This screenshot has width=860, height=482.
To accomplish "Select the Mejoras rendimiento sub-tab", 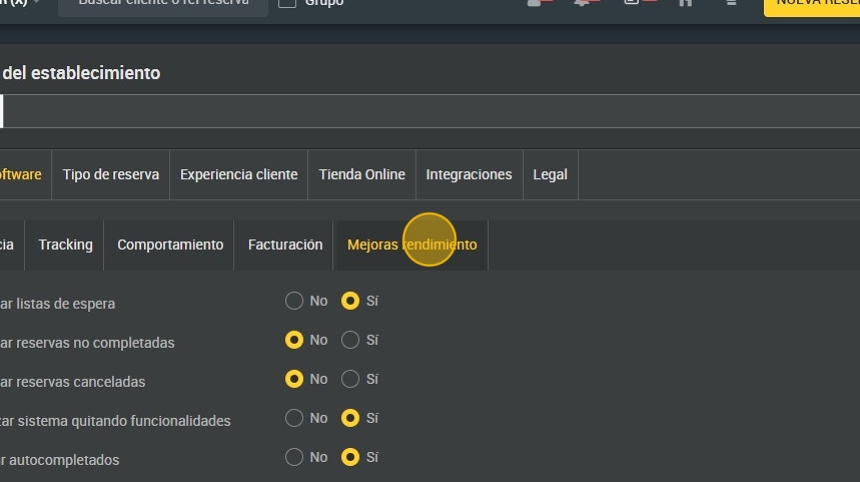I will point(412,245).
